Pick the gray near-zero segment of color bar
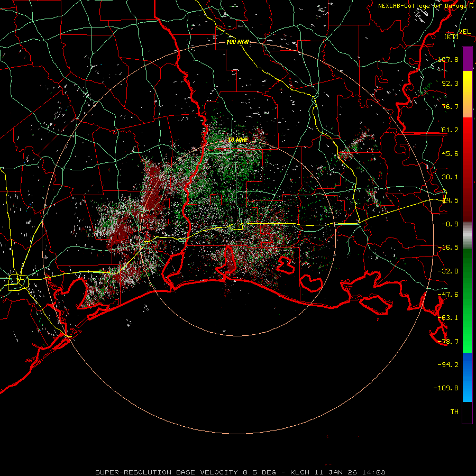Screen dimensions: 476x476 pyautogui.click(x=467, y=235)
